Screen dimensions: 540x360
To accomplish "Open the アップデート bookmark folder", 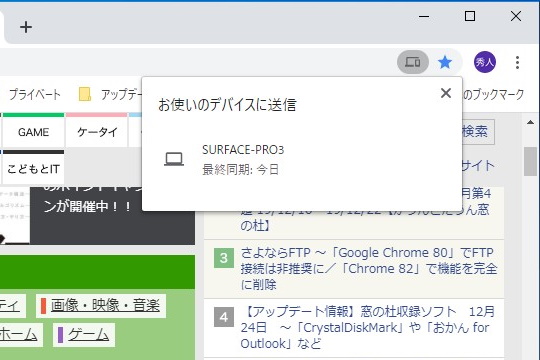I will coord(111,94).
